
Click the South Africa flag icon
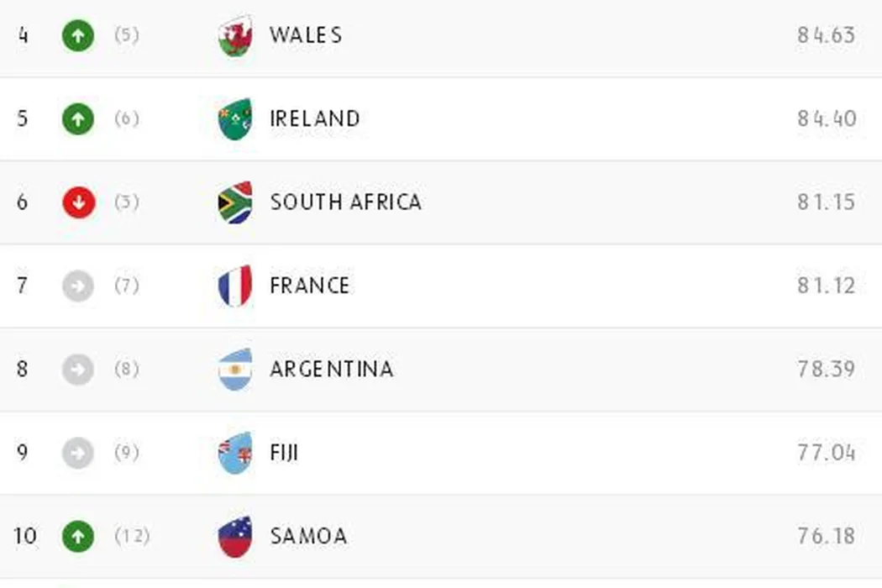pyautogui.click(x=235, y=202)
